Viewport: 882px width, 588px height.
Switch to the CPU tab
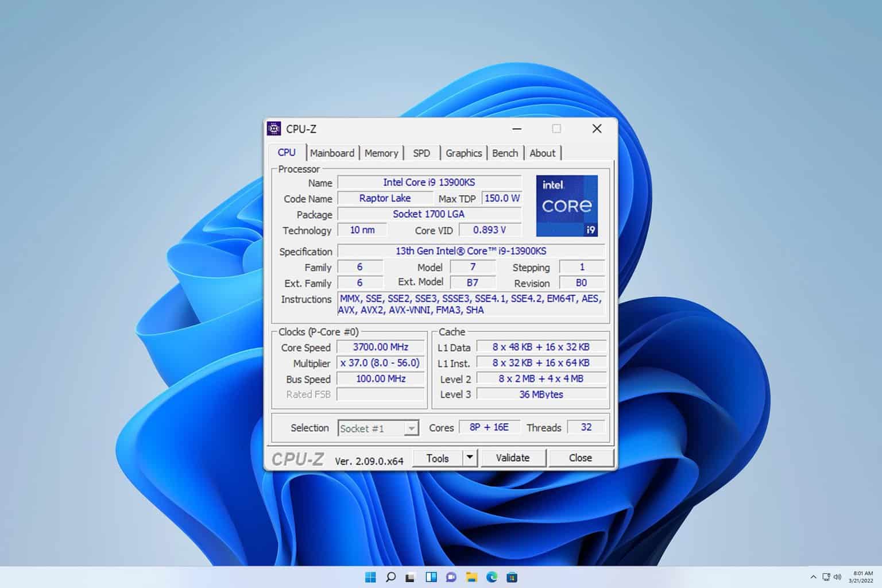[287, 153]
